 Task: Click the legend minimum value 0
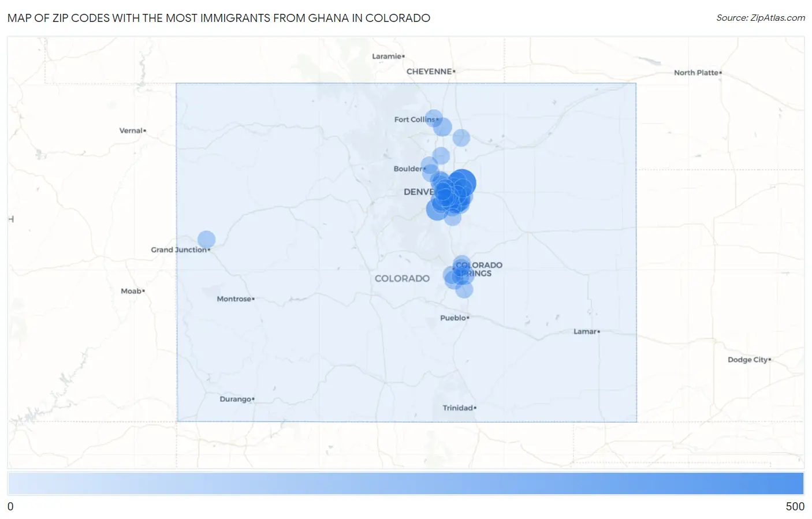[10, 506]
